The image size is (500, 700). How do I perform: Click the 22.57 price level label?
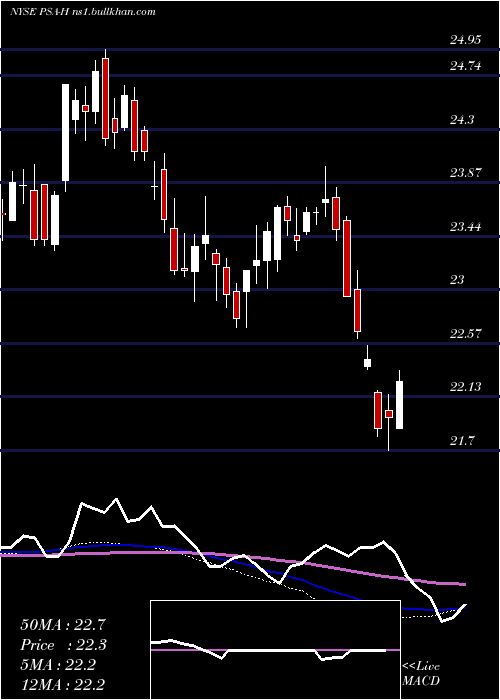pos(465,333)
